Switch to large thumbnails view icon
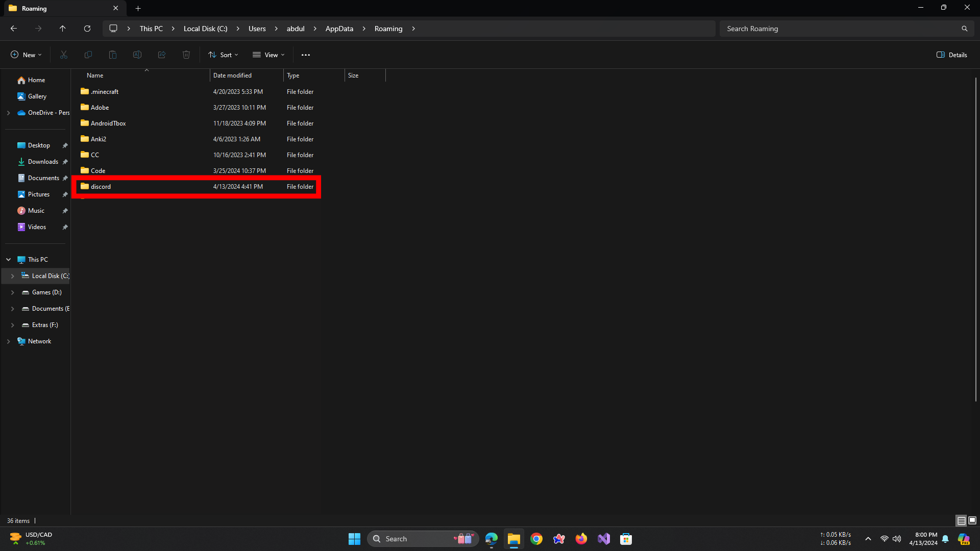The height and width of the screenshot is (551, 980). pos(972,520)
